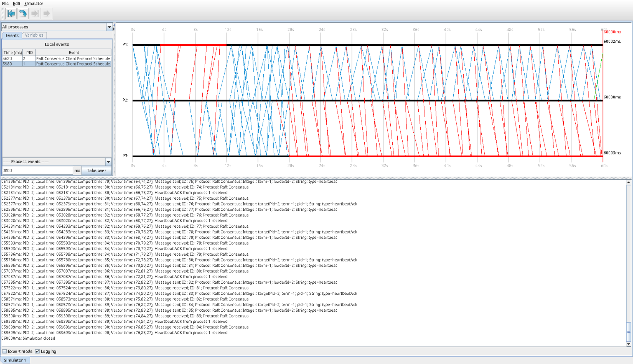Click the grayed skip-to-end arrow icon
The width and height of the screenshot is (633, 364).
[x=35, y=14]
